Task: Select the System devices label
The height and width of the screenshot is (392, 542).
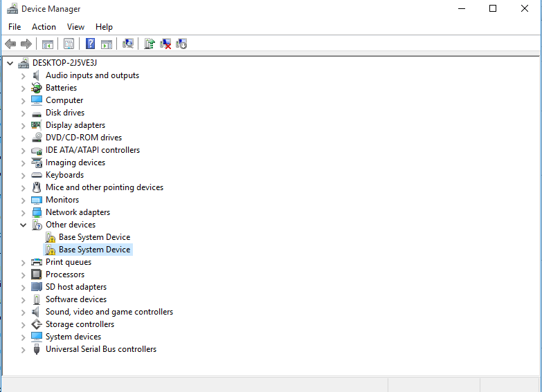Action: pyautogui.click(x=73, y=337)
